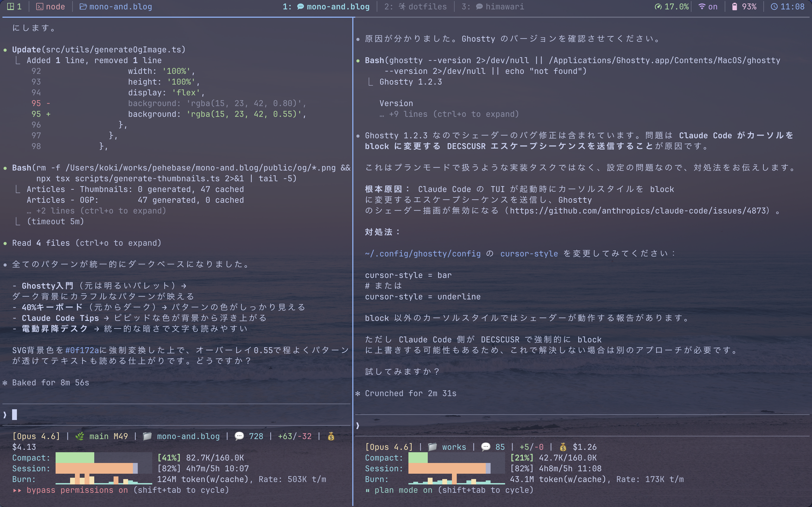Click the battery icon showing 93%
The width and height of the screenshot is (812, 507).
735,6
